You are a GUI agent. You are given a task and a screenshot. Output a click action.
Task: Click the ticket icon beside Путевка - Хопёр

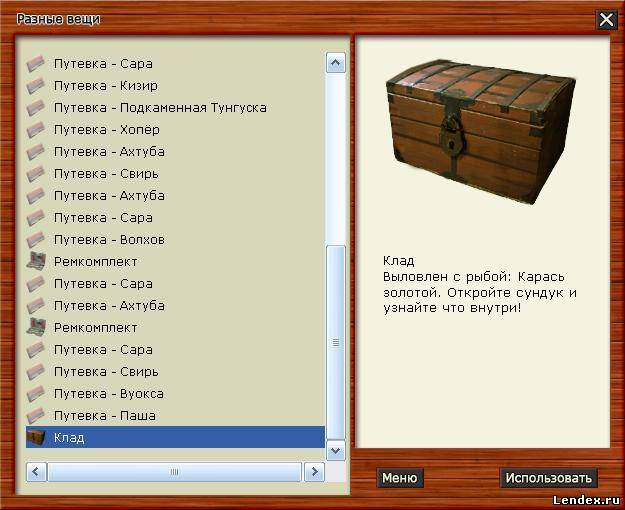(x=36, y=130)
